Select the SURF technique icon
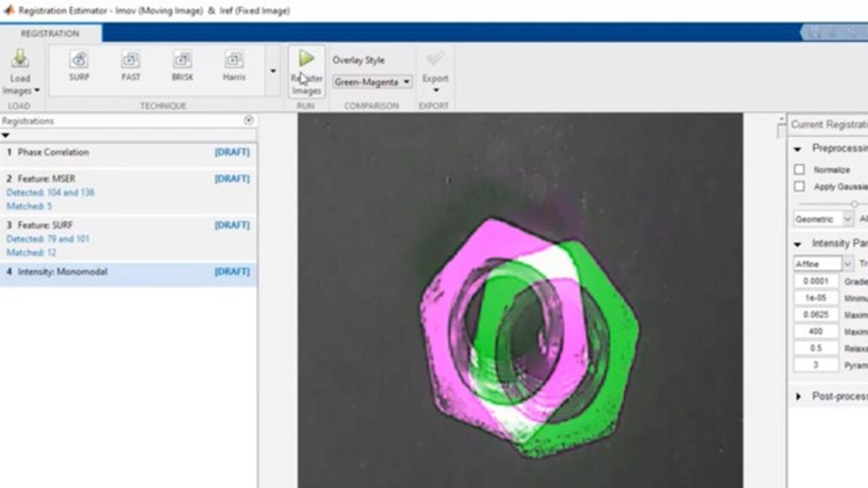868x488 pixels. pyautogui.click(x=79, y=60)
